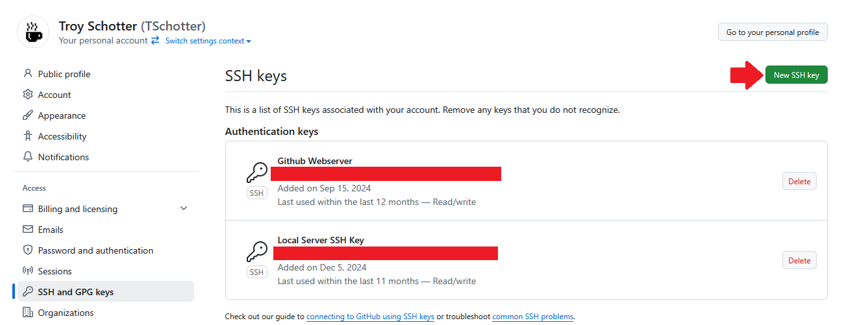Open the Billing and licensing menu item
Screen dimensions: 868x325
pos(78,209)
